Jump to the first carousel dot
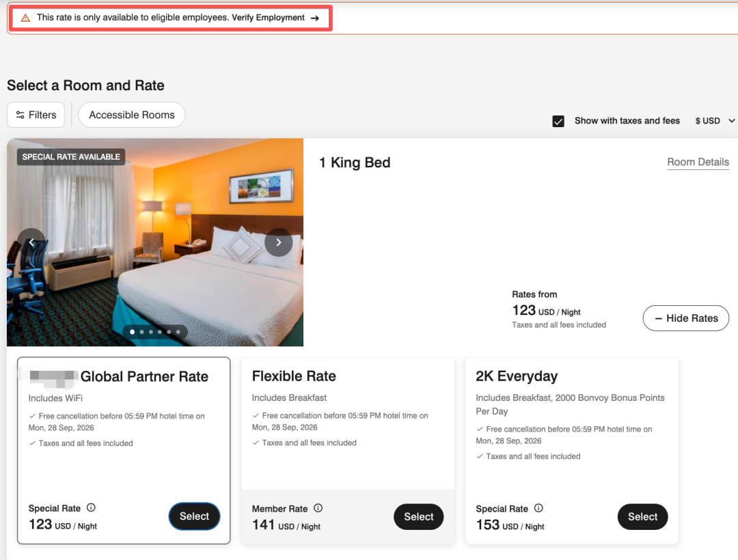The height and width of the screenshot is (560, 738). click(x=133, y=332)
